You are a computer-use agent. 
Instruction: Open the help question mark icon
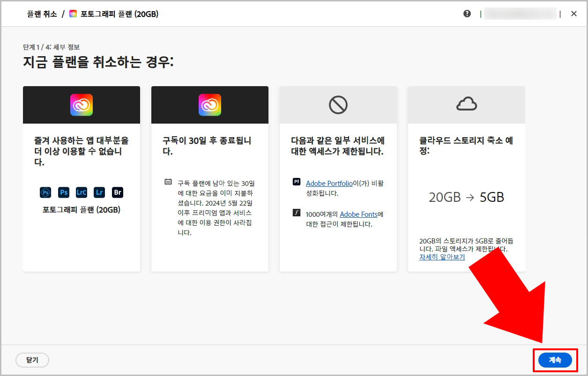(x=467, y=14)
